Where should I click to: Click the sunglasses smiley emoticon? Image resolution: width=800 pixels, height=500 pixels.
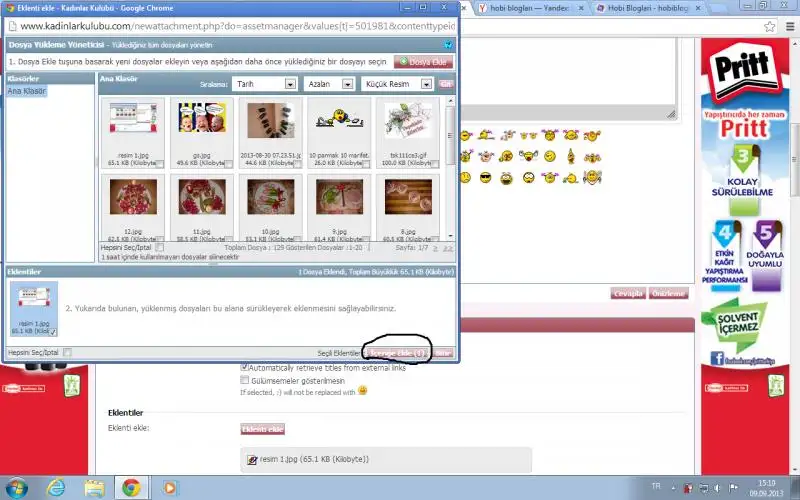[485, 178]
